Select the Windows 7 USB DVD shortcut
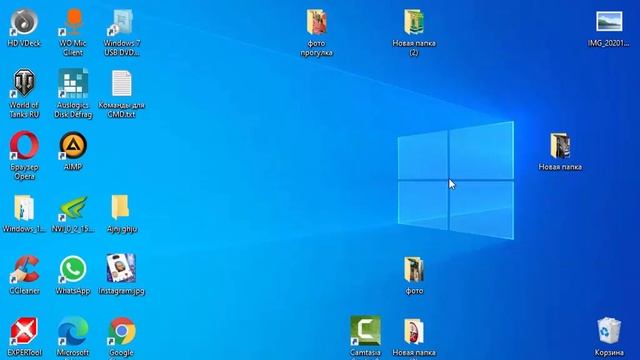The image size is (640, 360). click(122, 22)
